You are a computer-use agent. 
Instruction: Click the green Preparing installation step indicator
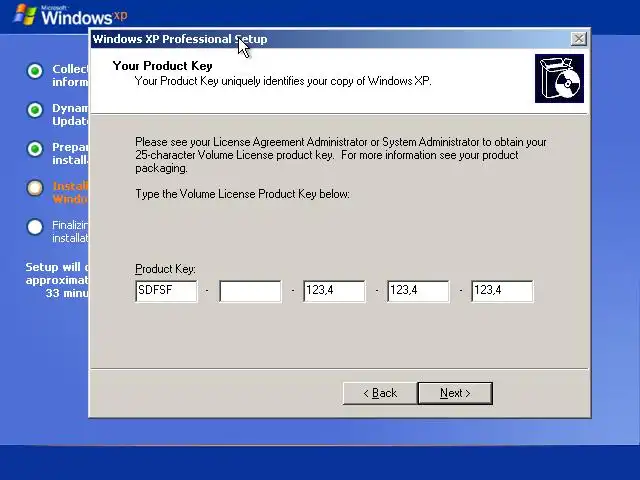pos(35,149)
